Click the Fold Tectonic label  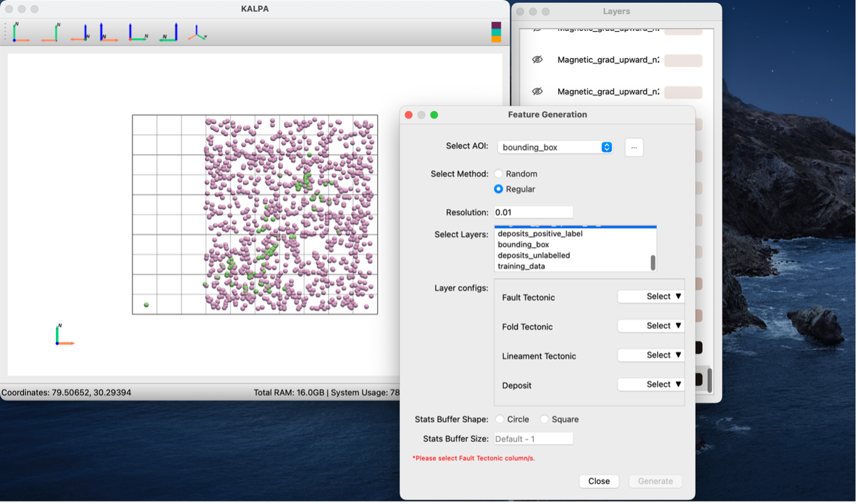527,326
